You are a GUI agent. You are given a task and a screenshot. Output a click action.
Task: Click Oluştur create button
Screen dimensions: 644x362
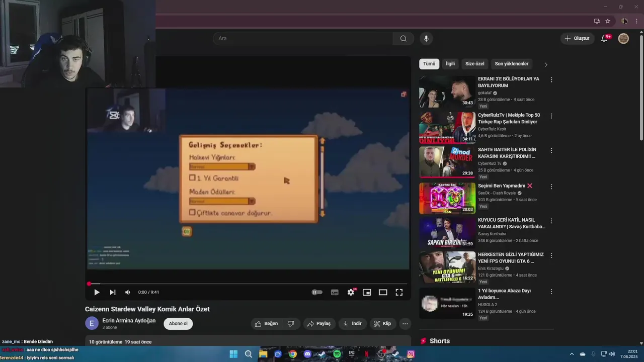pos(578,39)
